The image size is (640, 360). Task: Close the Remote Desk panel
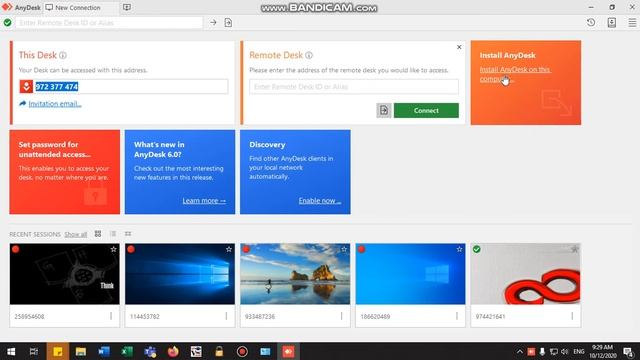click(x=459, y=47)
